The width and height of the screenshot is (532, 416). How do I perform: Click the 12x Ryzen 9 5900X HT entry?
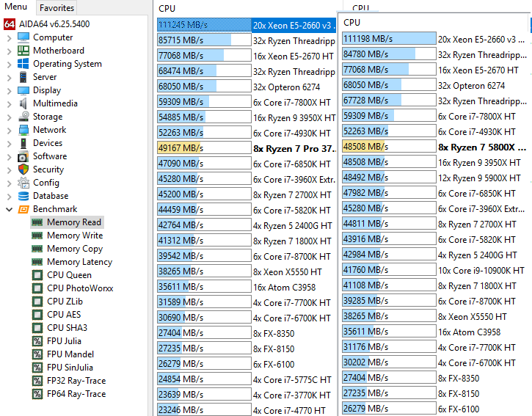[479, 178]
